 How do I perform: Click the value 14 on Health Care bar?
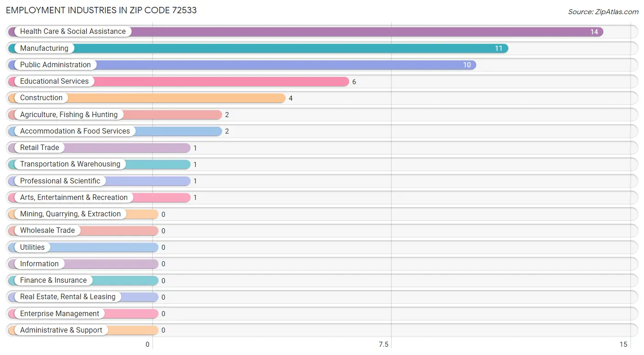click(594, 32)
